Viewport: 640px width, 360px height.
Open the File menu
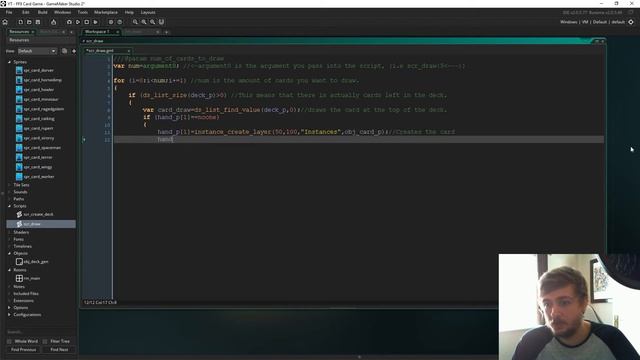[x=9, y=12]
